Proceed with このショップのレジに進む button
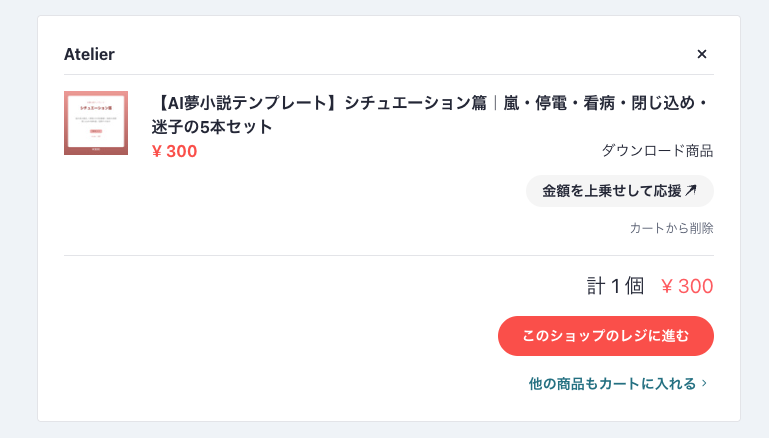This screenshot has width=769, height=438. point(605,336)
